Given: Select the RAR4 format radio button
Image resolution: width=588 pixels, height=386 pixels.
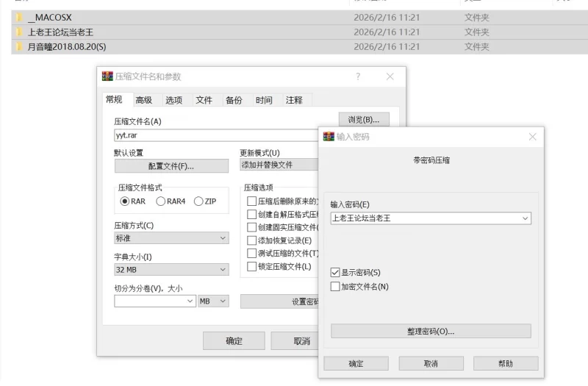Looking at the screenshot, I should coord(160,201).
